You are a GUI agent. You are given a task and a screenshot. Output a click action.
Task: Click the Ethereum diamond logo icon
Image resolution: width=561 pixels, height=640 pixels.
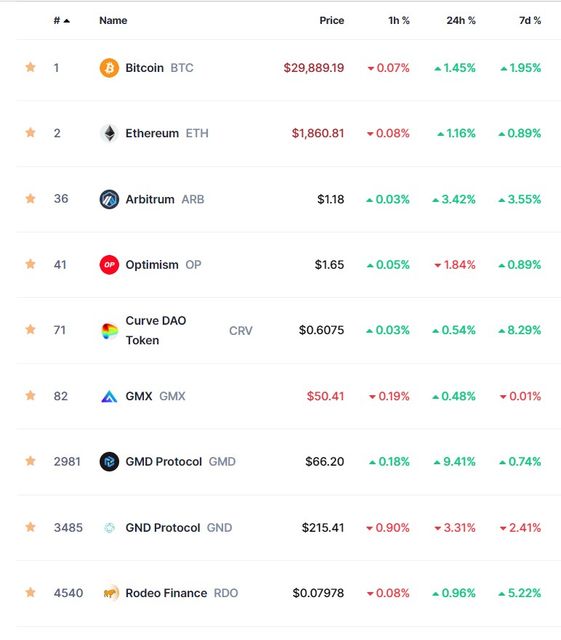coord(109,133)
